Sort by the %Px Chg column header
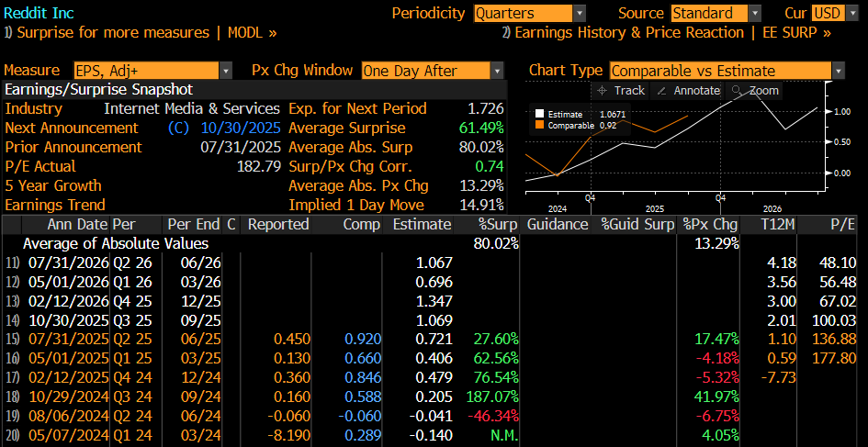868x447 pixels. pyautogui.click(x=710, y=224)
